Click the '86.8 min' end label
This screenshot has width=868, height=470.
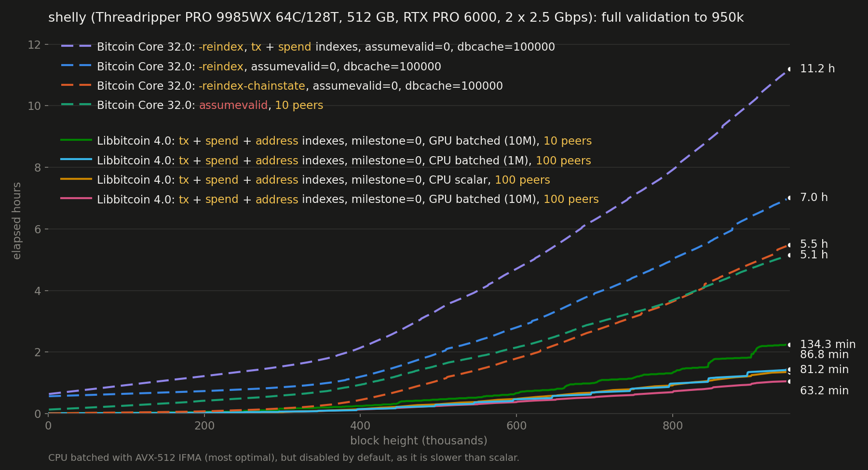click(824, 355)
